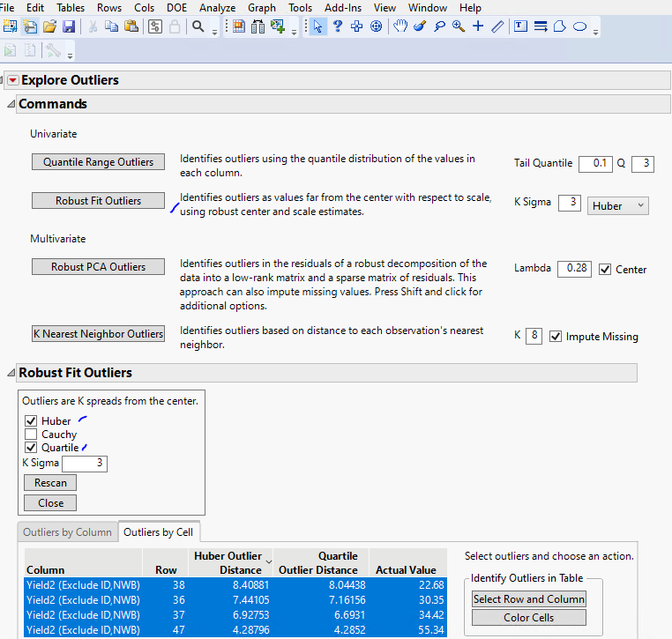
Task: Select the Brush tool
Action: point(420,26)
